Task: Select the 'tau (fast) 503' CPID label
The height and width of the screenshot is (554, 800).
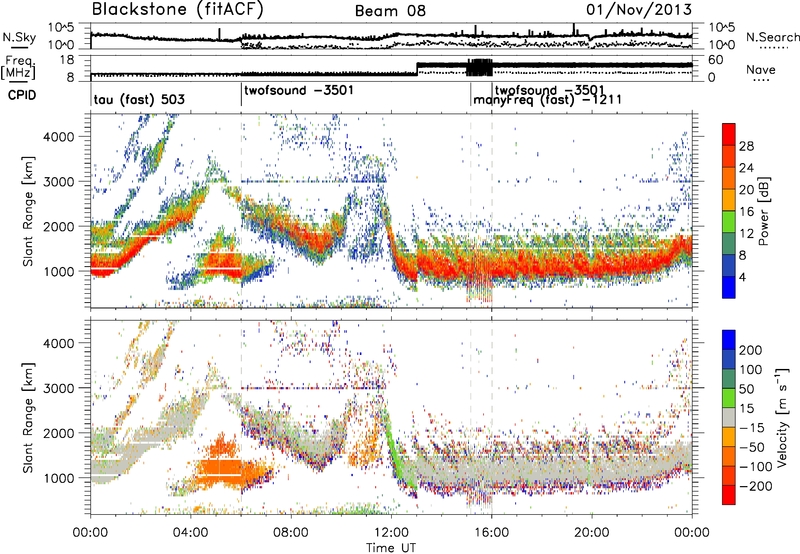Action: (x=139, y=99)
